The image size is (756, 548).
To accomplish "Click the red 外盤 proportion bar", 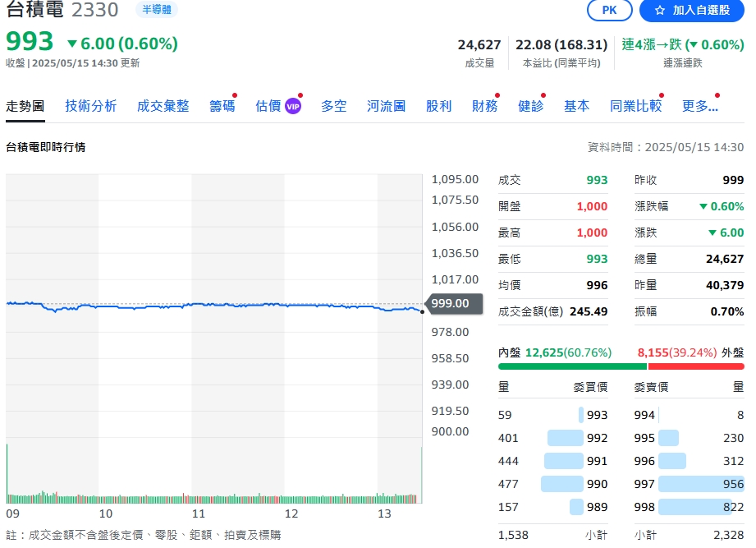I will [x=696, y=366].
